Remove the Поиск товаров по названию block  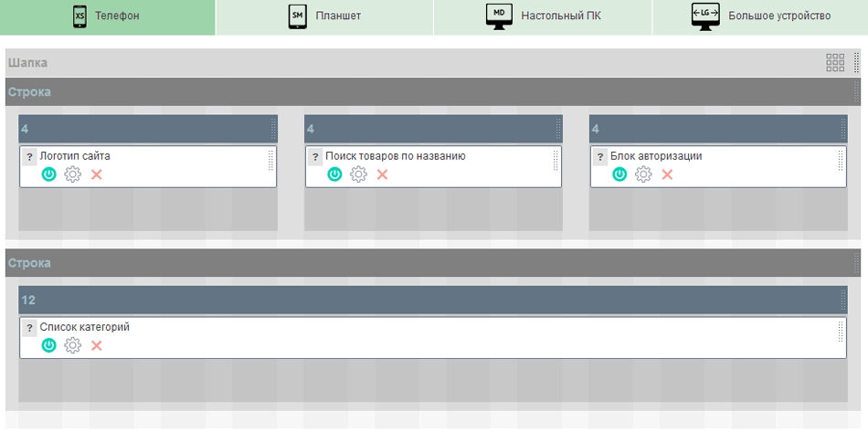pos(382,174)
